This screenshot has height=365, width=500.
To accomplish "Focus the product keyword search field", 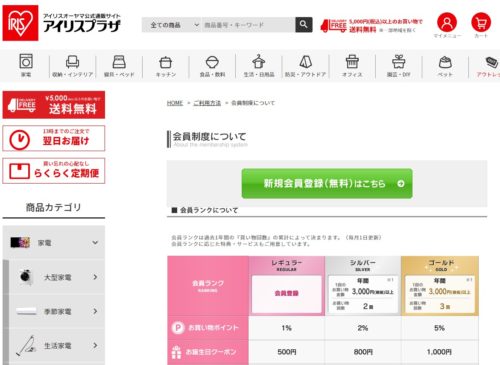I will 249,25.
